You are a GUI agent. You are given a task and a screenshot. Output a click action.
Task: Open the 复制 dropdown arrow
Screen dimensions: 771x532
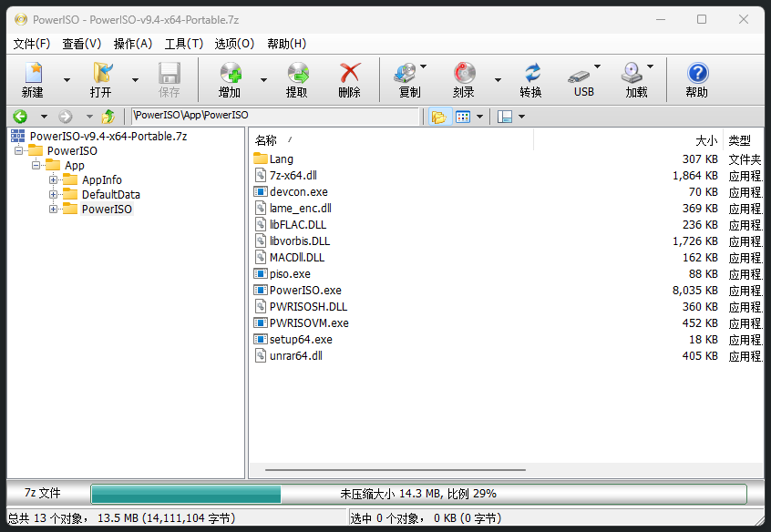coord(424,66)
